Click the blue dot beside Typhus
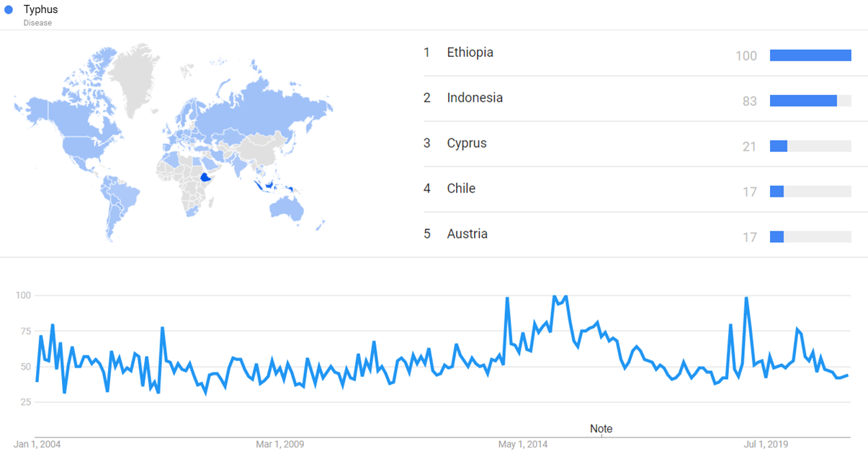Image resolution: width=868 pixels, height=472 pixels. coord(9,9)
